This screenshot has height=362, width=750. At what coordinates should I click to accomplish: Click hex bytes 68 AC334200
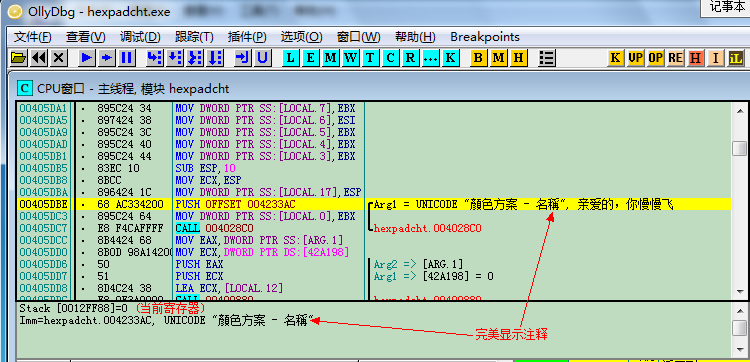coord(130,204)
